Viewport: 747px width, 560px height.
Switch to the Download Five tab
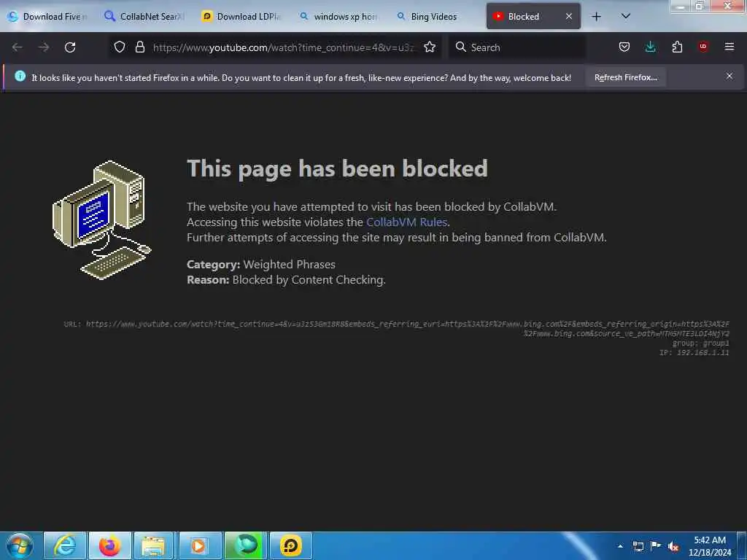tap(47, 17)
